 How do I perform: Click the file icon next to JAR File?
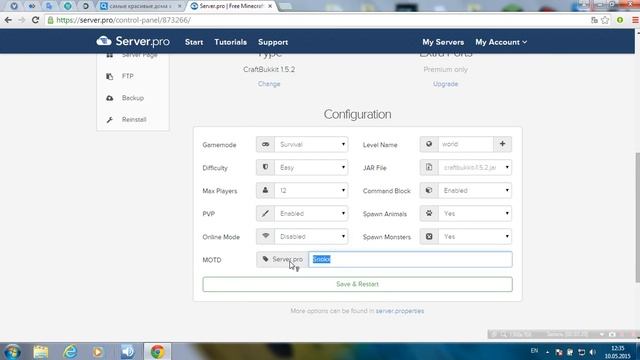(429, 167)
